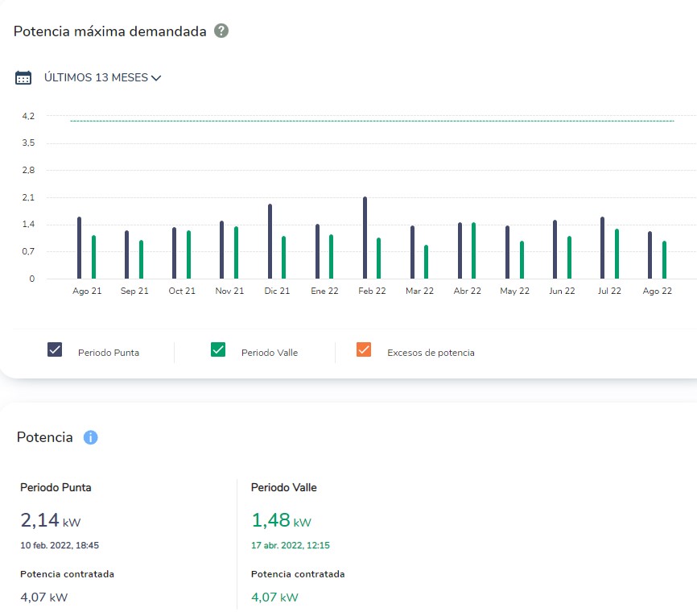Open the blue info icon beside Potencia
This screenshot has height=616, width=697.
(91, 437)
